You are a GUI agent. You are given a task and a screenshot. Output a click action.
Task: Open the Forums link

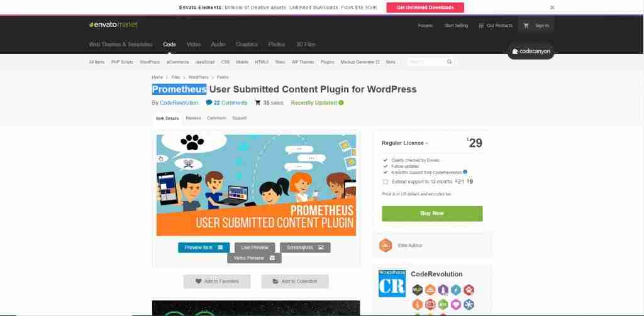[x=425, y=26]
